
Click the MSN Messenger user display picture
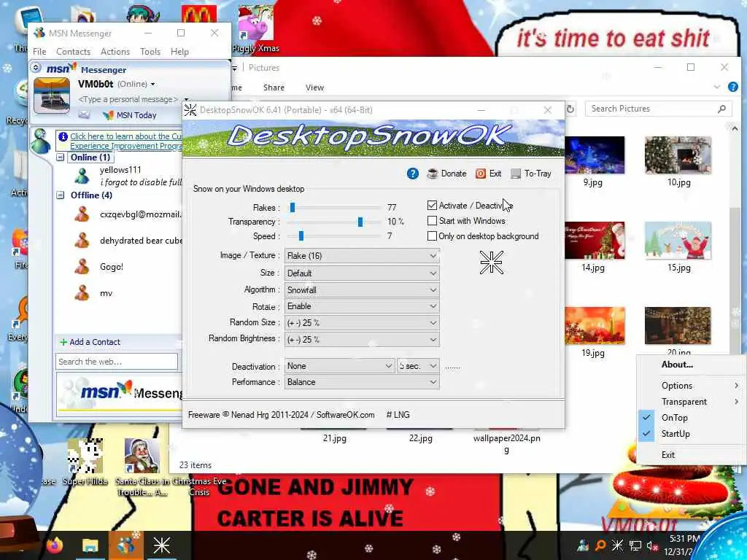pos(52,96)
